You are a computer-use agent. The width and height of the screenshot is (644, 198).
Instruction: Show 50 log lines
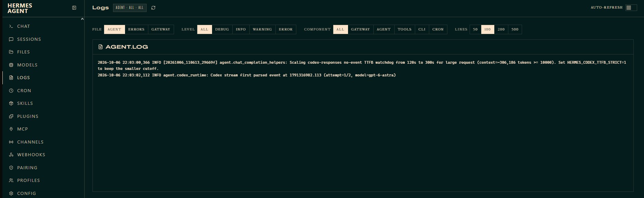(475, 29)
